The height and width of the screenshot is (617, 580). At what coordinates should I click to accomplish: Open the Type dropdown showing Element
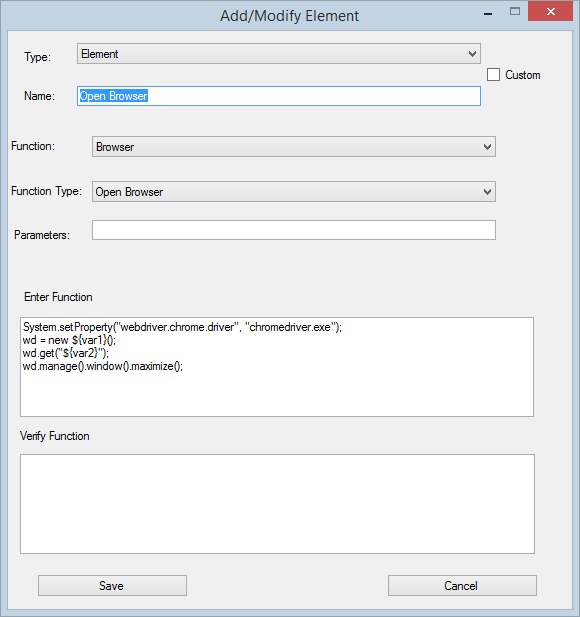pos(279,54)
